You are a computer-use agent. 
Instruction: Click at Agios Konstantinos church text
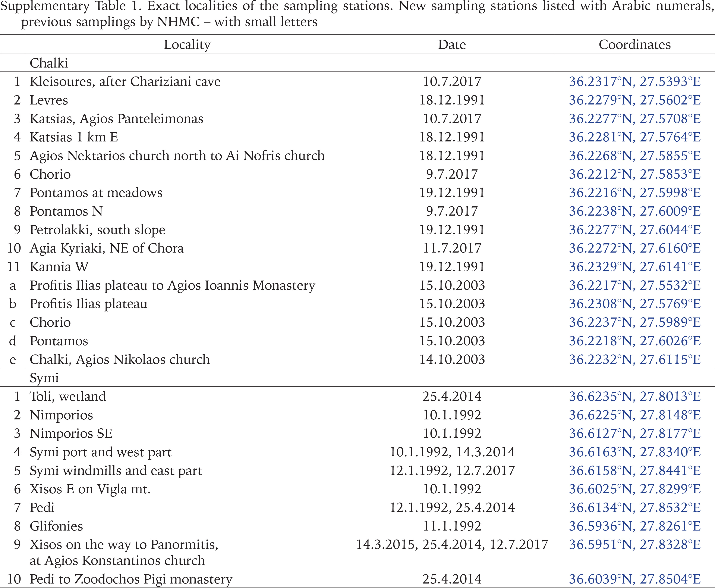click(117, 561)
